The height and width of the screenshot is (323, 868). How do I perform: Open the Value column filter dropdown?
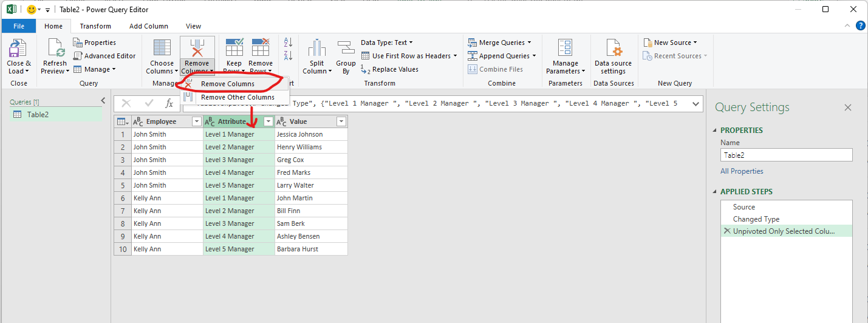pyautogui.click(x=341, y=121)
